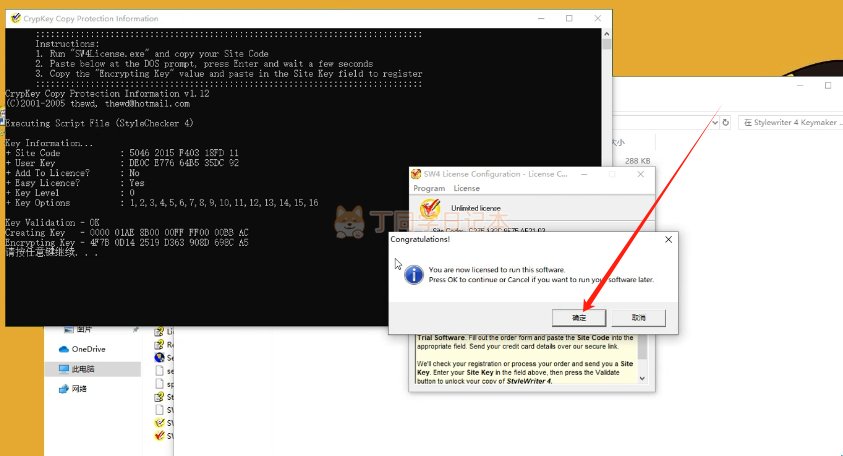843x456 pixels.
Task: Minimize the CrypKey Copy Protection window
Action: (x=541, y=18)
